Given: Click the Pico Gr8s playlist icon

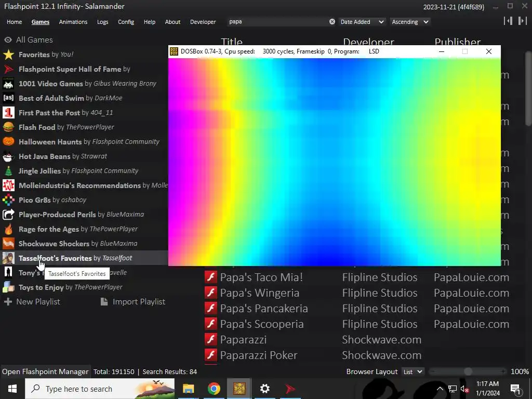Looking at the screenshot, I should [8, 200].
